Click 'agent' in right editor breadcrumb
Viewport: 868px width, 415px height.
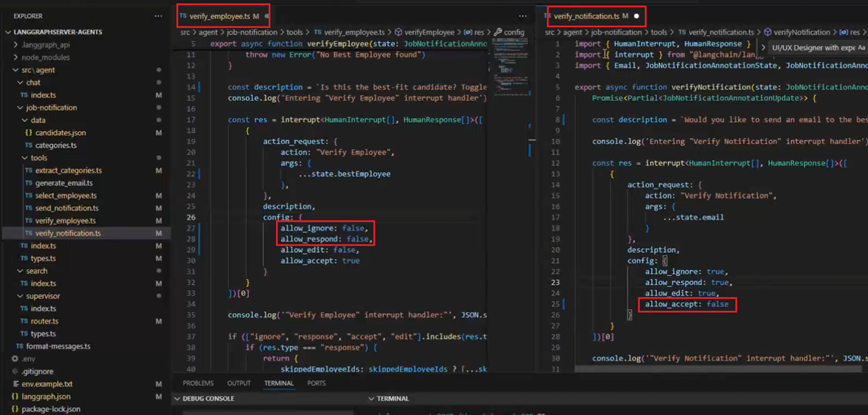573,32
